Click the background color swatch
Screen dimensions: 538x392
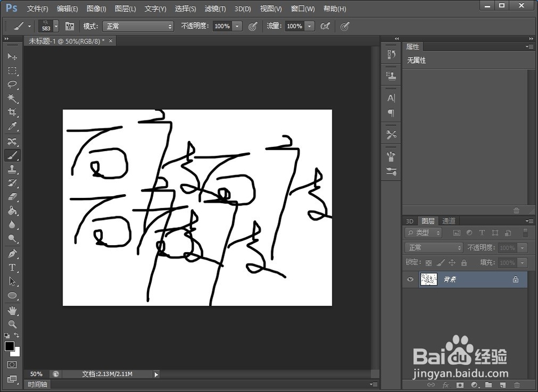(x=17, y=353)
